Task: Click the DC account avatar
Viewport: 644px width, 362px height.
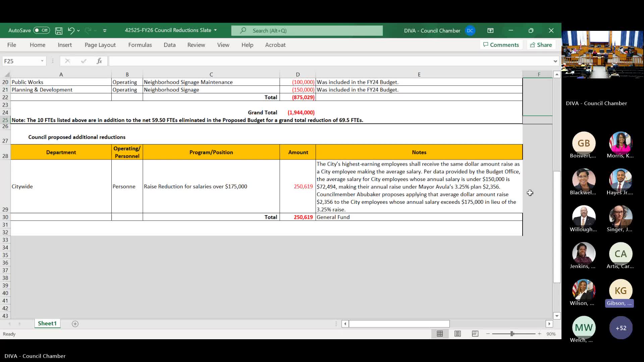Action: pos(470,31)
